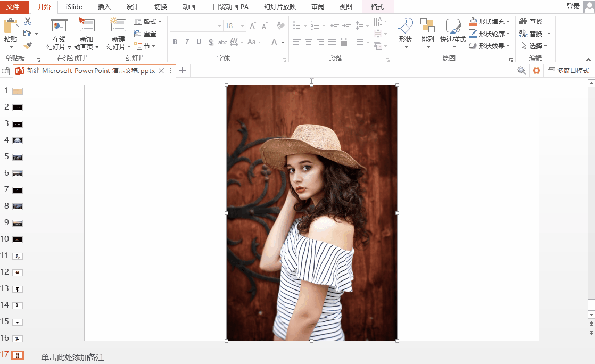Select slide 17 thumbnail
Image resolution: width=595 pixels, height=364 pixels.
tap(18, 355)
